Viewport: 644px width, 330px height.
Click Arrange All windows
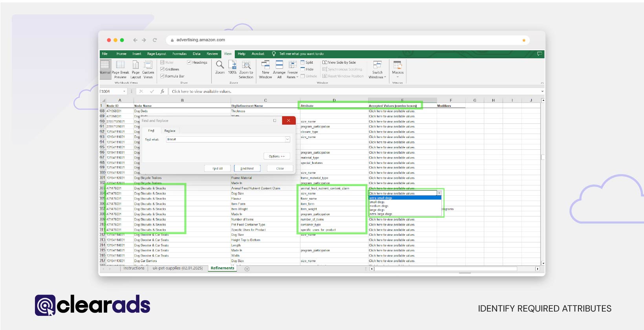coord(279,69)
